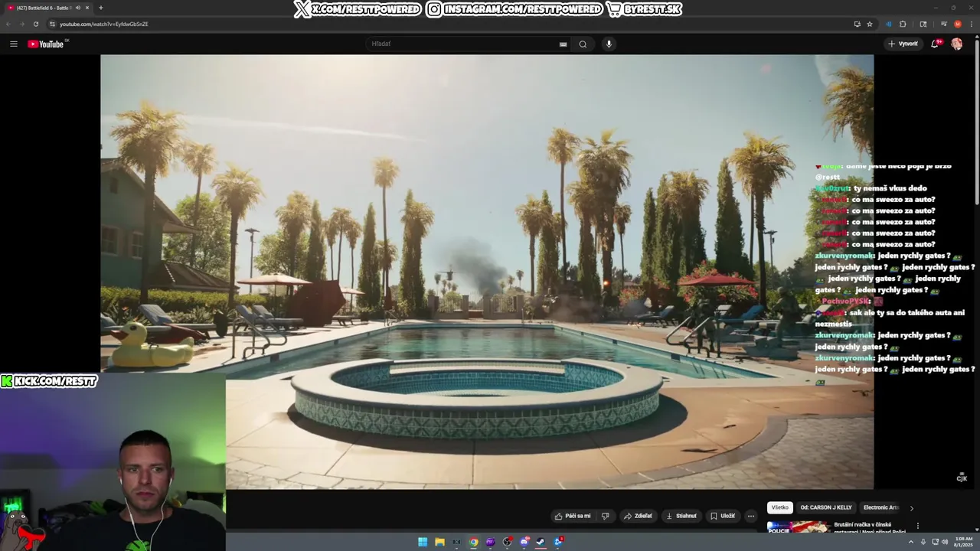
Task: Go to the YouTube home logo
Action: 47,44
